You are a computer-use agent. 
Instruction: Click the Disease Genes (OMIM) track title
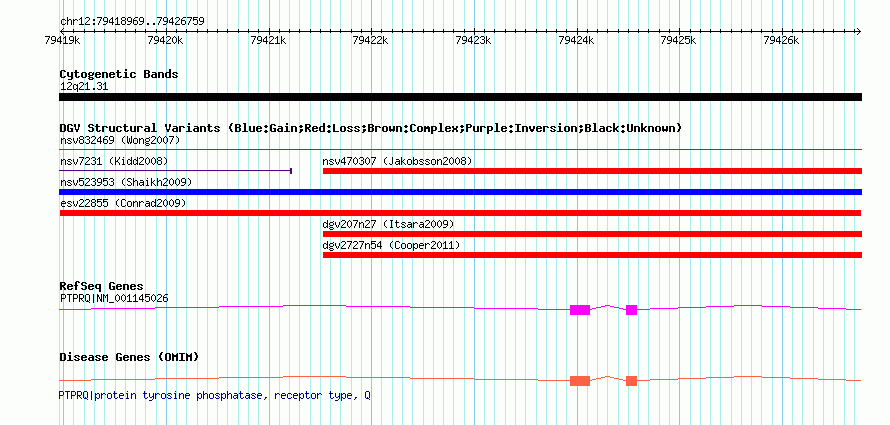point(129,357)
